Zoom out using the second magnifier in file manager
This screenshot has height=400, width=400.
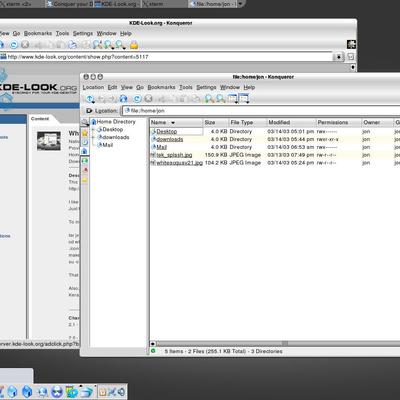(x=221, y=99)
